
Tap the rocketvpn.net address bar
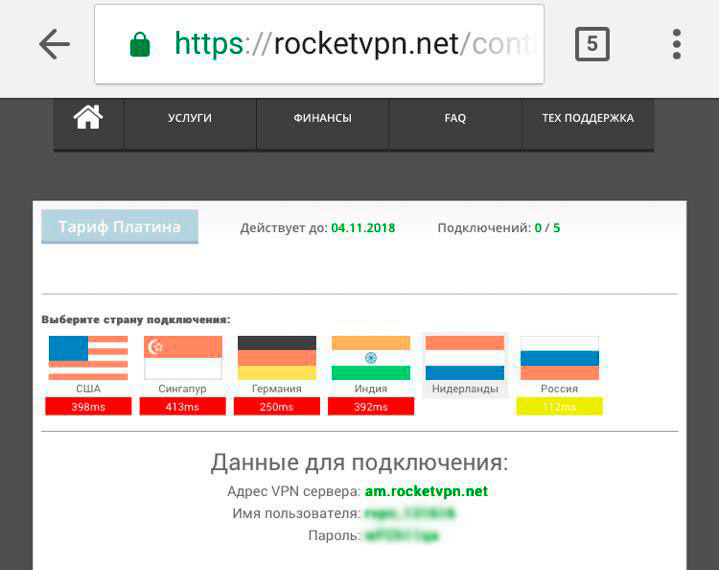tap(319, 44)
